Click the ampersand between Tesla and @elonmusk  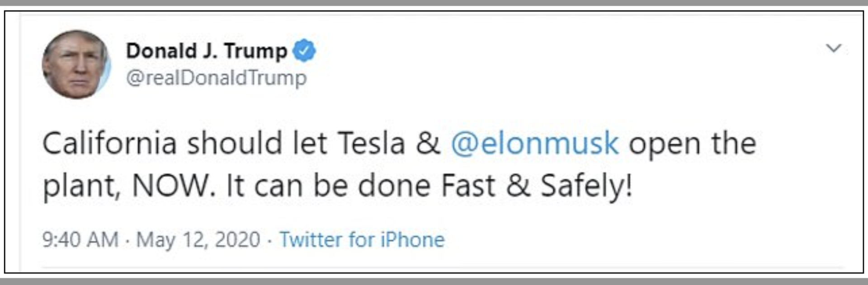point(428,144)
